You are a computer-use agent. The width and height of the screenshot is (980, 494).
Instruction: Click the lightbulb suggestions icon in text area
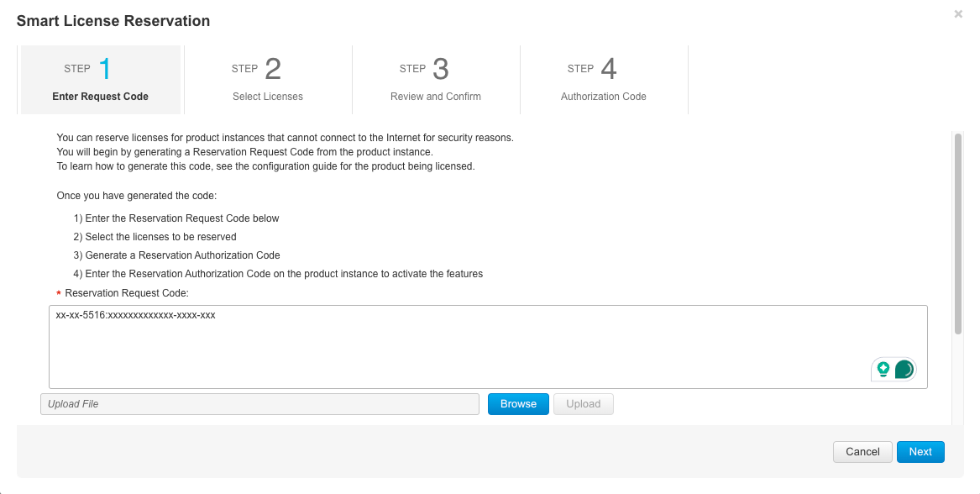[883, 369]
